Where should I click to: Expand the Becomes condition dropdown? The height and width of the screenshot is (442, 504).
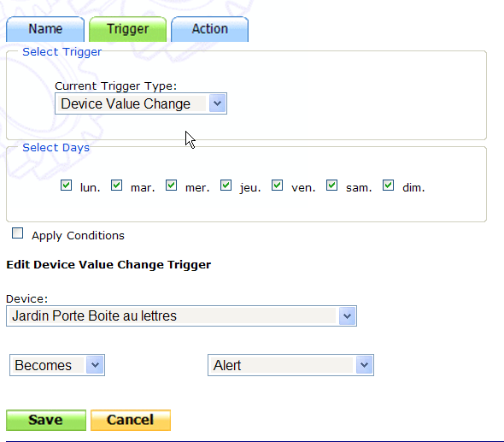click(57, 365)
